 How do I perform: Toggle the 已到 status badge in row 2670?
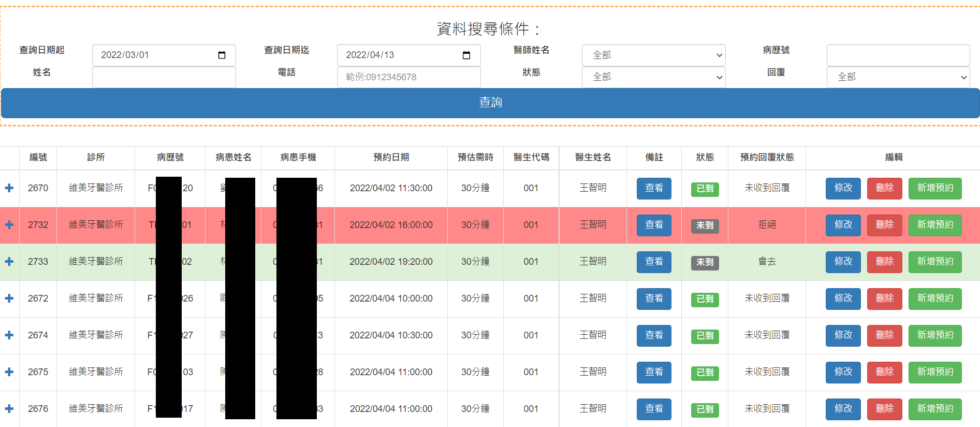(x=705, y=189)
